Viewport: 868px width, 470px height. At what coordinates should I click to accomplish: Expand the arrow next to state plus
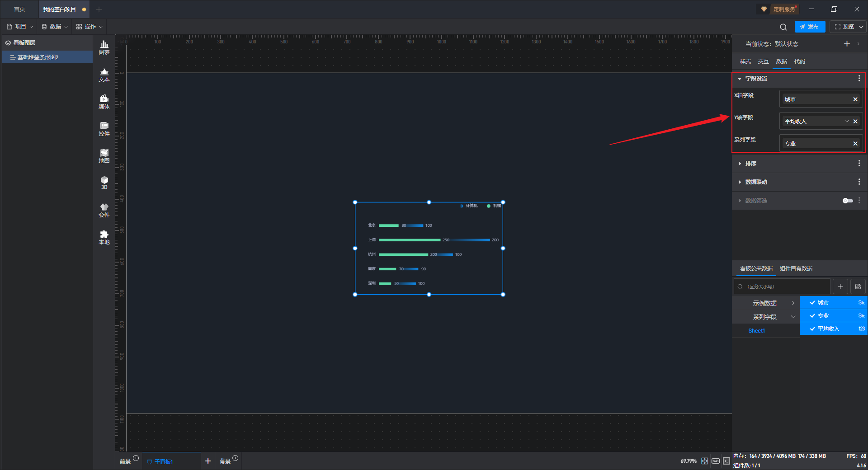click(x=858, y=44)
